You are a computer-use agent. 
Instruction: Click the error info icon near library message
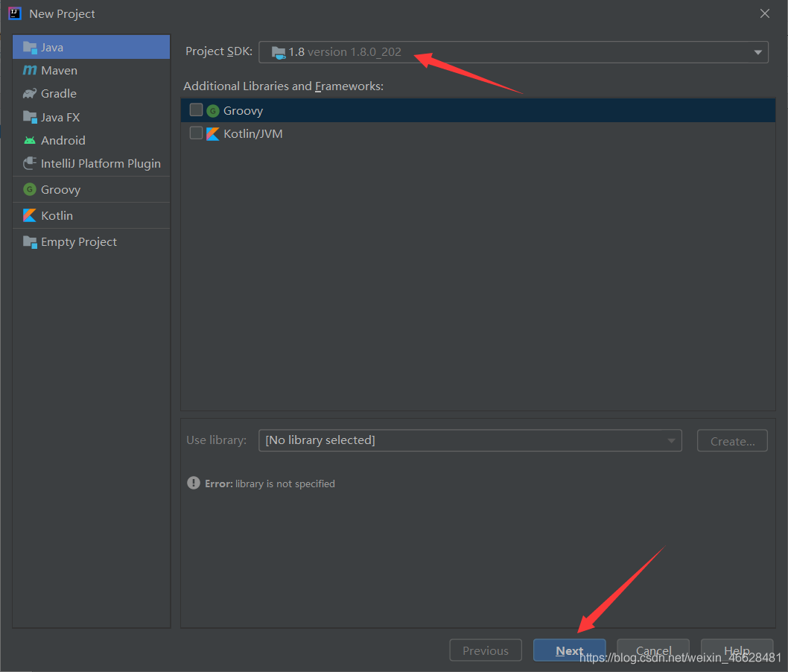pyautogui.click(x=193, y=483)
